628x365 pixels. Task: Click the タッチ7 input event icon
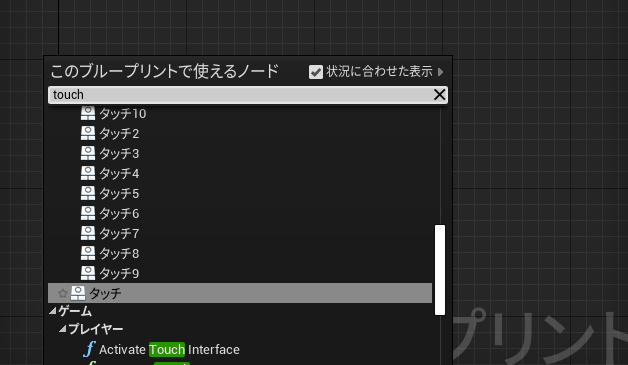(x=88, y=233)
